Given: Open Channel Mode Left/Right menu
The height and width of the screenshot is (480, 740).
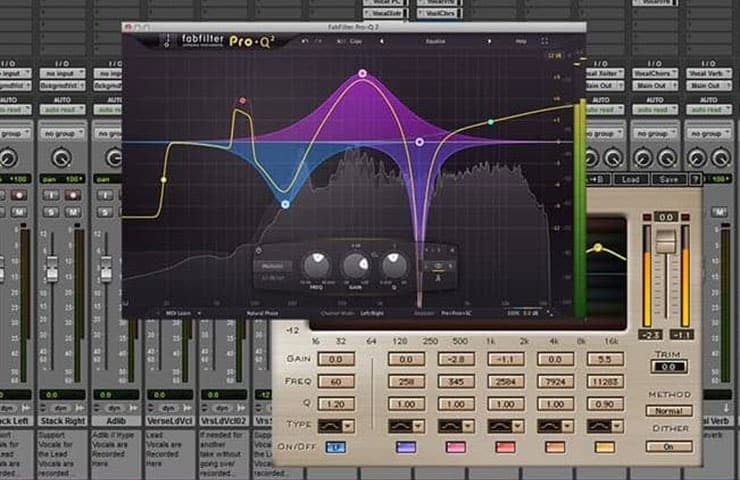Looking at the screenshot, I should pyautogui.click(x=372, y=313).
